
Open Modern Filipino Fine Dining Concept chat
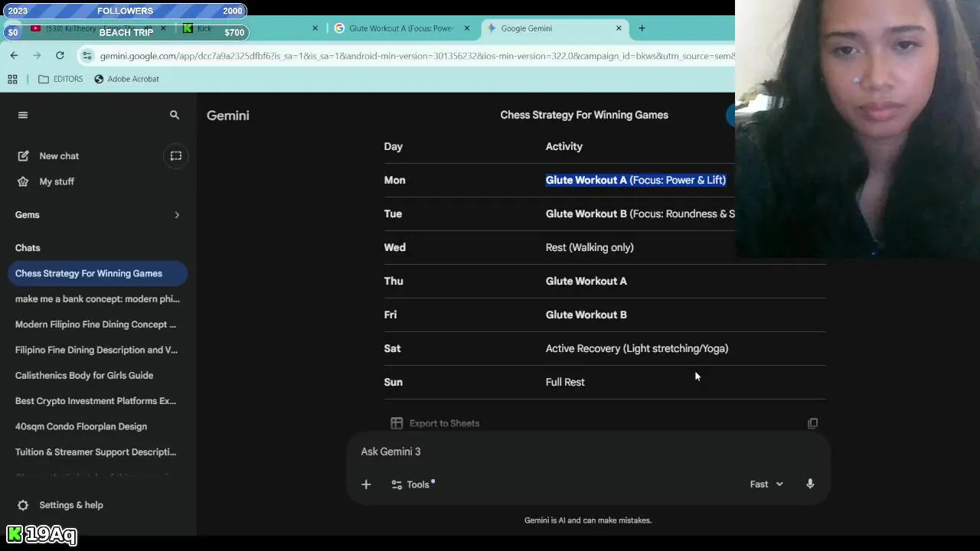pos(98,324)
